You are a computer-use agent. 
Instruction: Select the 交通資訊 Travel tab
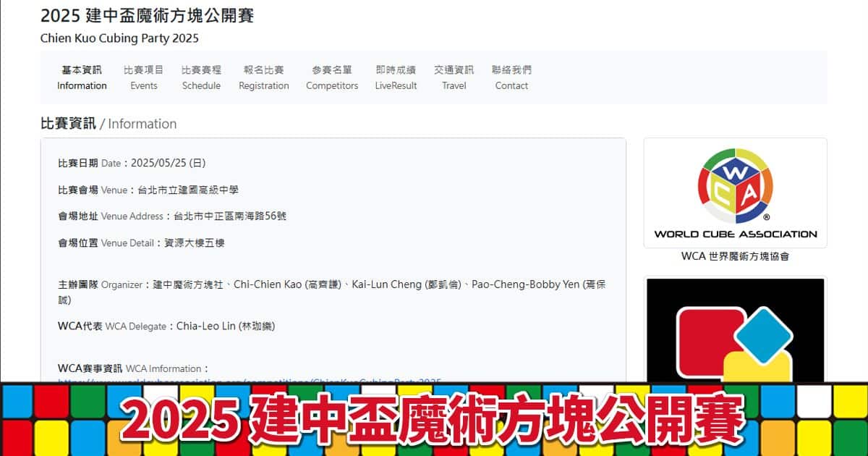[x=454, y=77]
